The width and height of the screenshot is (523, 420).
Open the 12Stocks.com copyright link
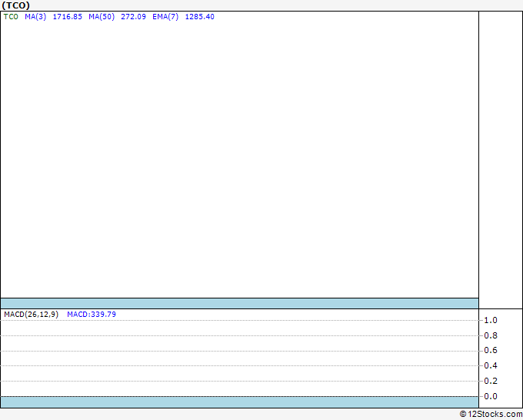coord(491,414)
